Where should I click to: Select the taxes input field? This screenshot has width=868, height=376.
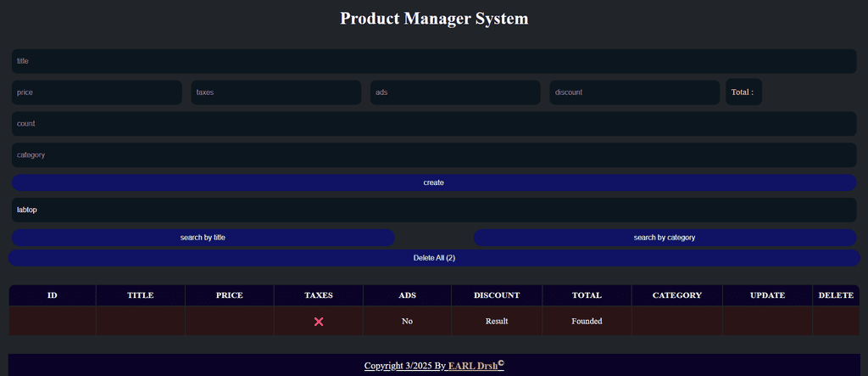pos(275,93)
